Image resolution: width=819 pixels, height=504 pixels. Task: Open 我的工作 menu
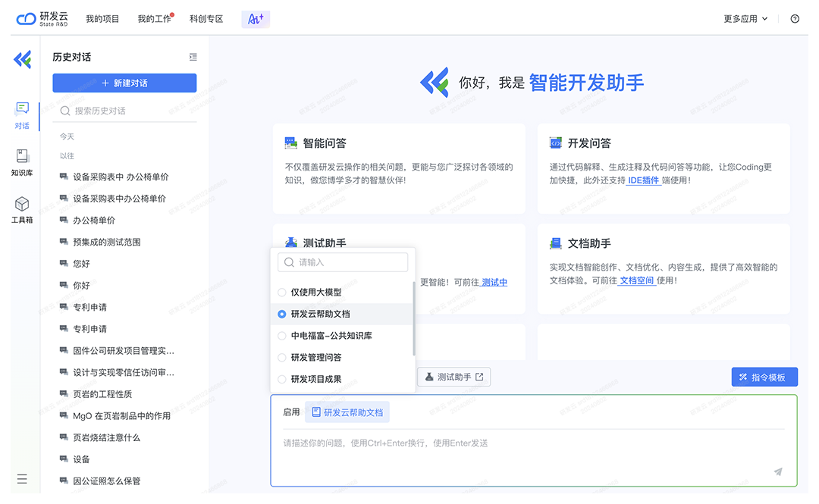pos(154,19)
